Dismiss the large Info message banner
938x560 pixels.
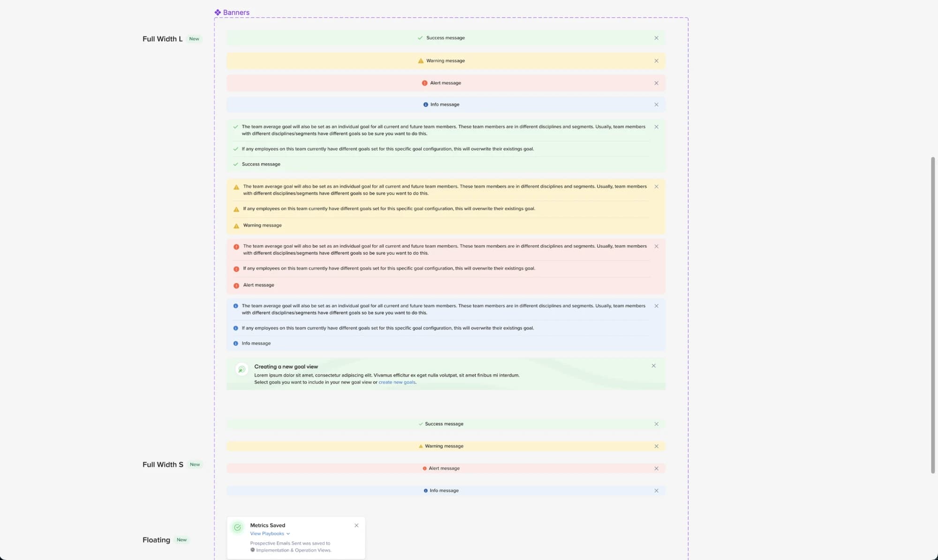[x=656, y=105]
